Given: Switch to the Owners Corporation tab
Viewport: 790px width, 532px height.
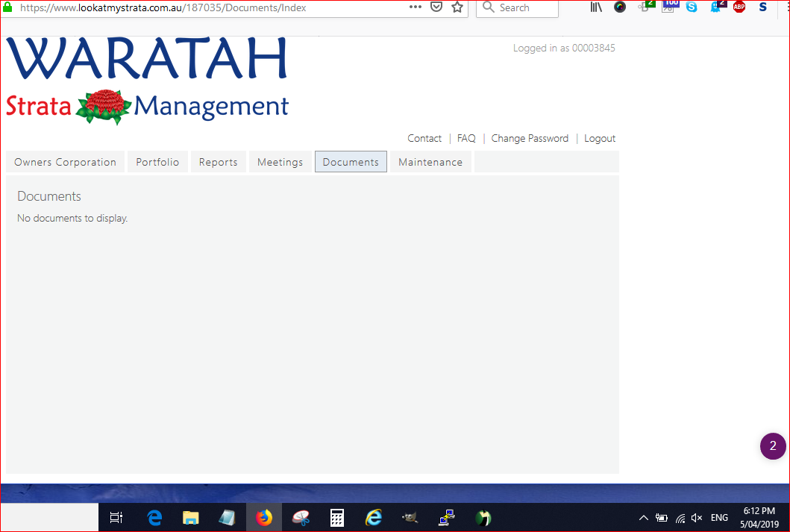Looking at the screenshot, I should (65, 162).
